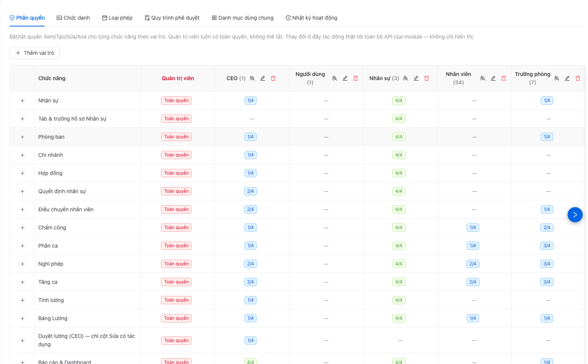Click CEO 1/4 badge in Duyệt lương row
The height and width of the screenshot is (364, 588).
point(251,341)
